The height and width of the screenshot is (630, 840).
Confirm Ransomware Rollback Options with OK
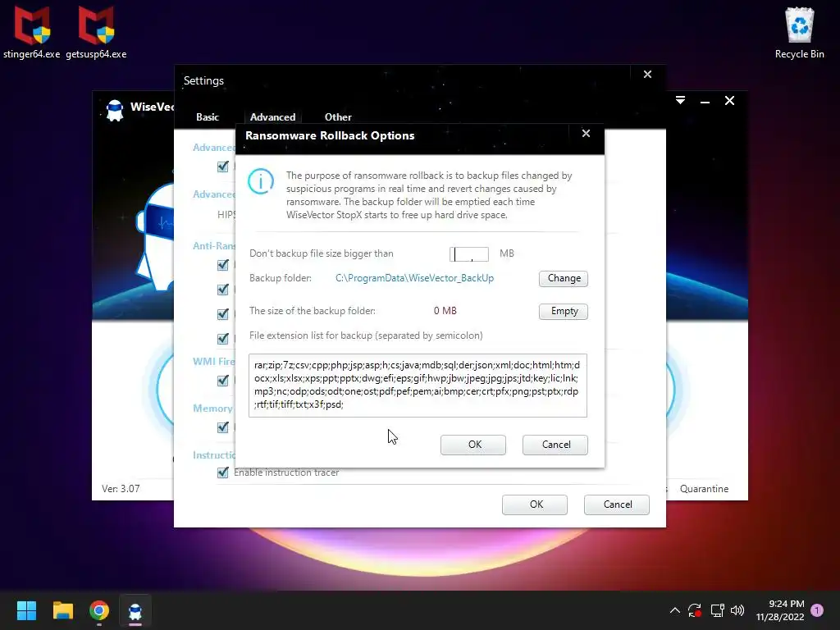473,445
